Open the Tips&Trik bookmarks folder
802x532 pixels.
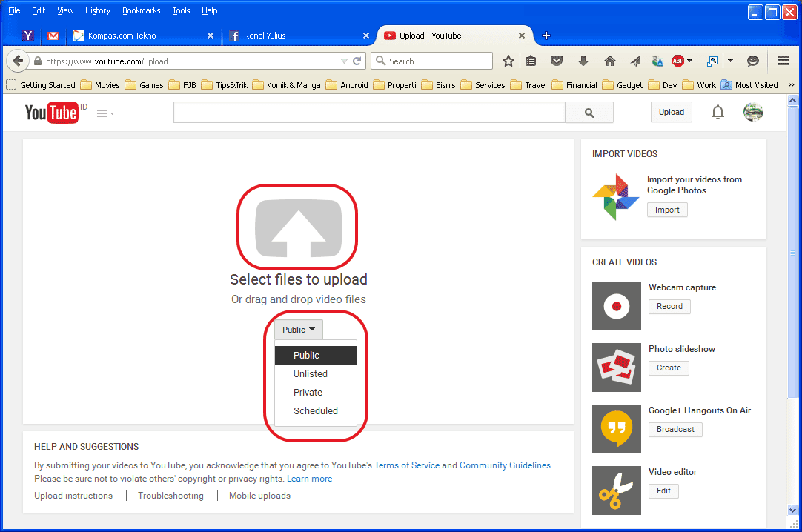pos(225,84)
